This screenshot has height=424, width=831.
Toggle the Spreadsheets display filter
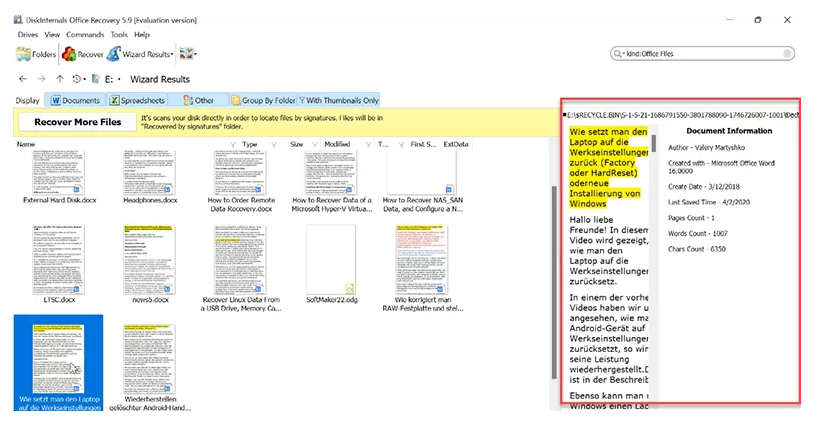pyautogui.click(x=137, y=100)
